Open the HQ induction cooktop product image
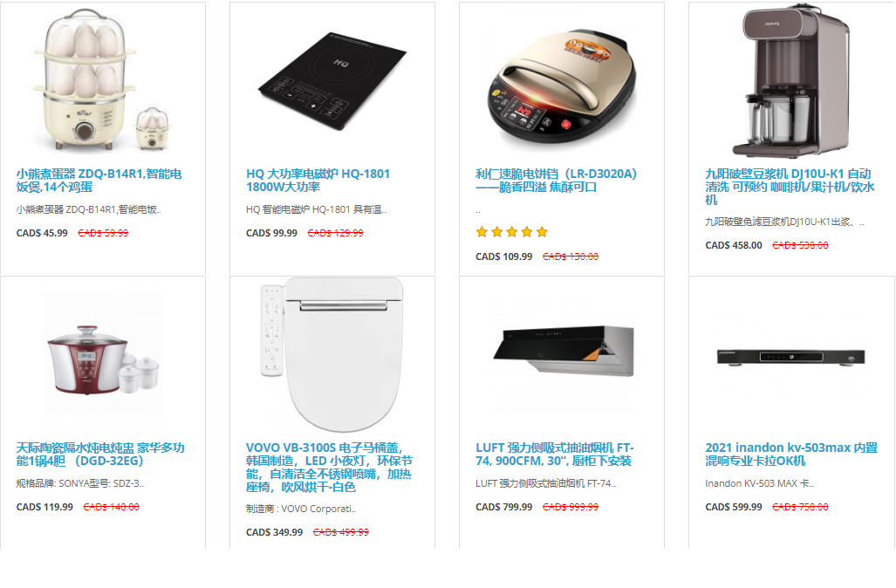This screenshot has width=896, height=588. (x=332, y=80)
